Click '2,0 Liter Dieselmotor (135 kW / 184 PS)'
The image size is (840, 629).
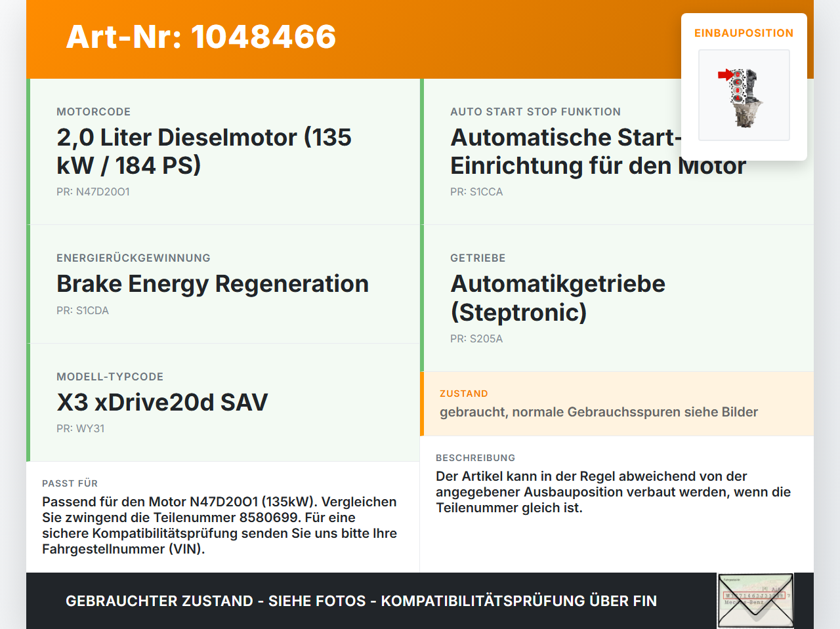point(204,151)
